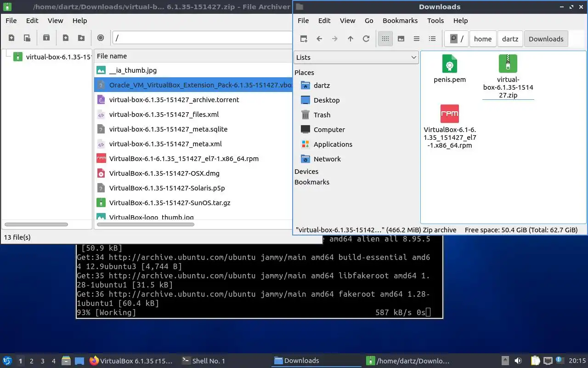Open View menu in File Archiver
Screen dimensions: 588x368
point(56,21)
